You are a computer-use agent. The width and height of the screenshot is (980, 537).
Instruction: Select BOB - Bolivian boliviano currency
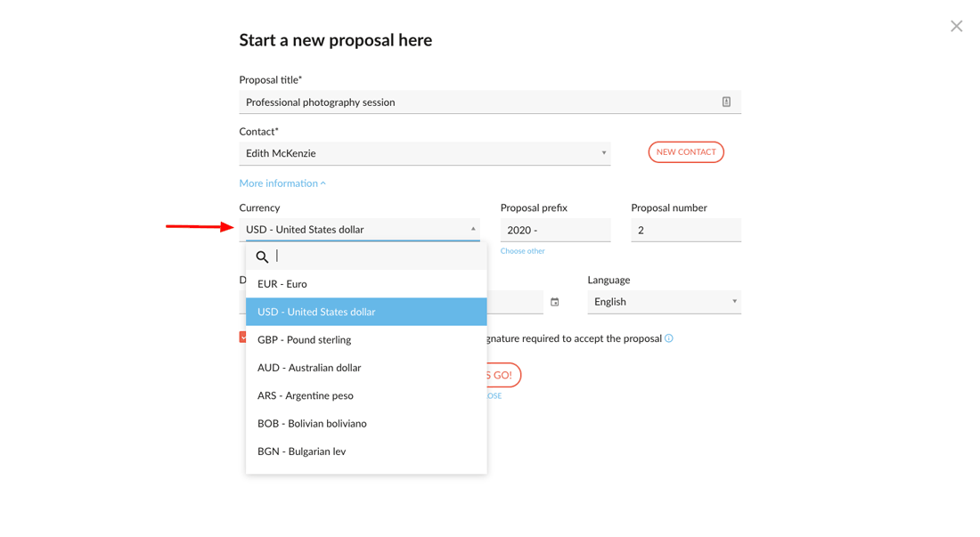(366, 423)
